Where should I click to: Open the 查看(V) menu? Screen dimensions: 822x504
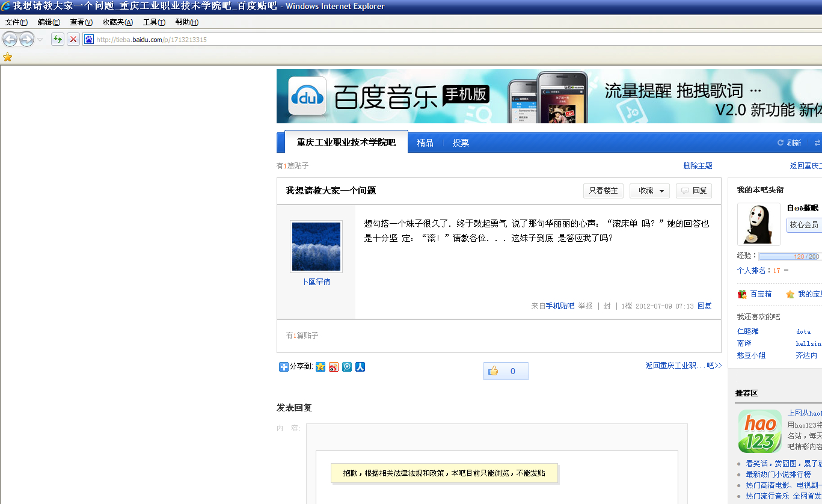tap(81, 22)
